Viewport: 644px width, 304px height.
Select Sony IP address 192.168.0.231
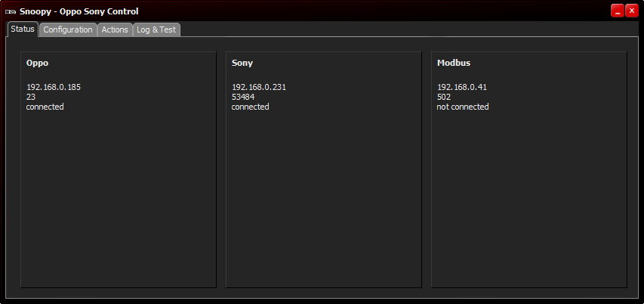pos(259,87)
